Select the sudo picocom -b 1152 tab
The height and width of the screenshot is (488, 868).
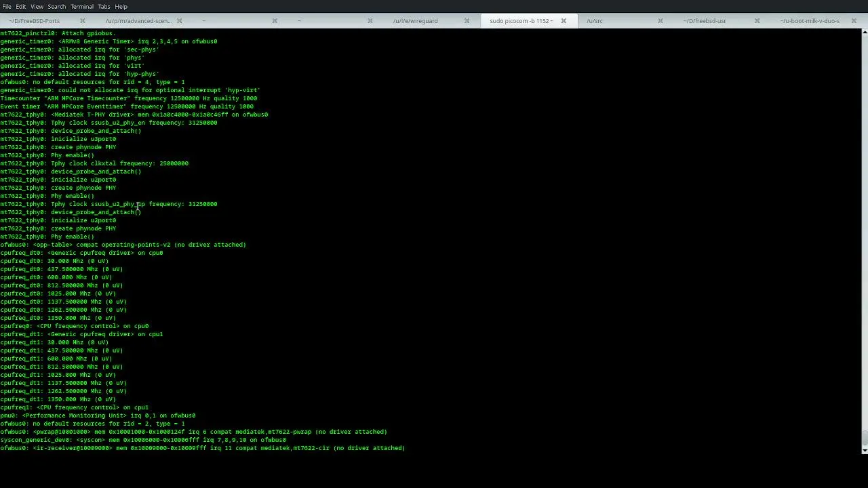[521, 21]
